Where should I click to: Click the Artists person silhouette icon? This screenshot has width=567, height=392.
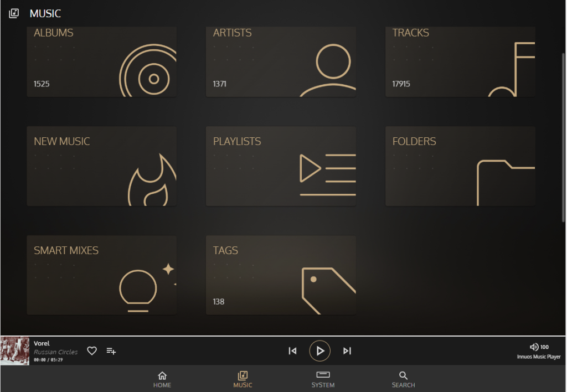click(328, 70)
